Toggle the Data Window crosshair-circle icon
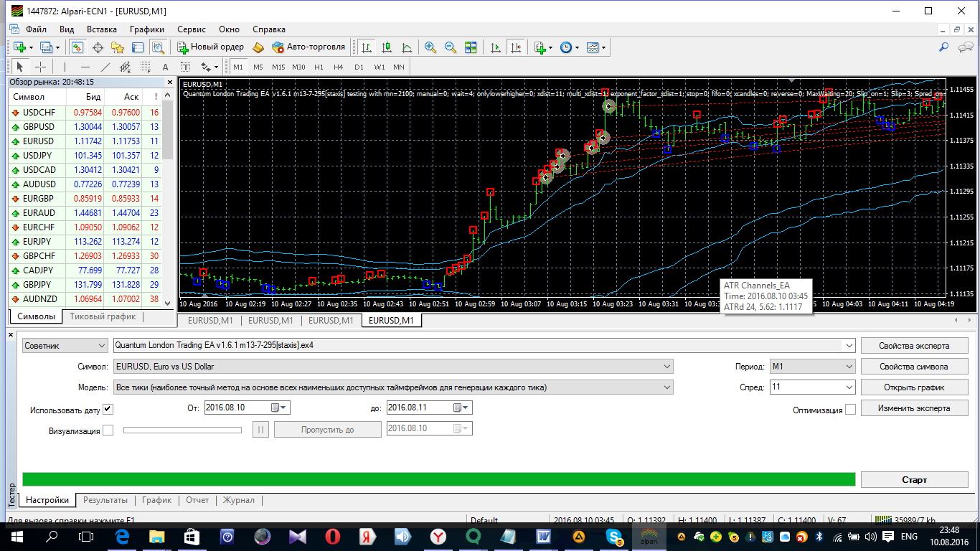 pyautogui.click(x=98, y=47)
